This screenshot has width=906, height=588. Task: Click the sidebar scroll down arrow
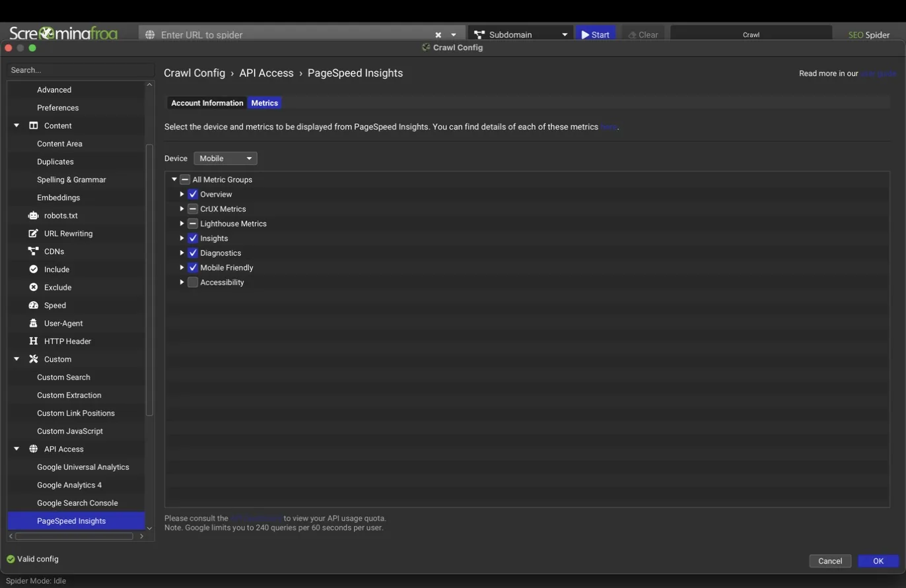(149, 528)
